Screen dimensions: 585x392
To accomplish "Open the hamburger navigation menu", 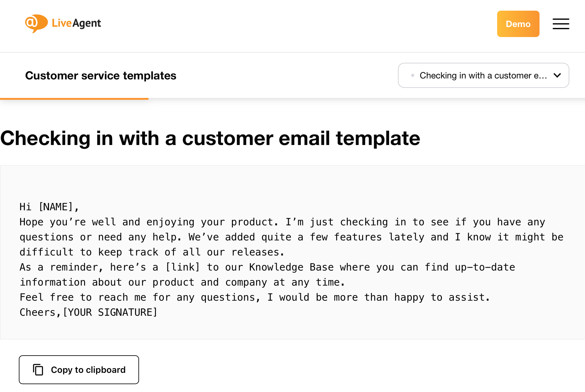I will (561, 24).
